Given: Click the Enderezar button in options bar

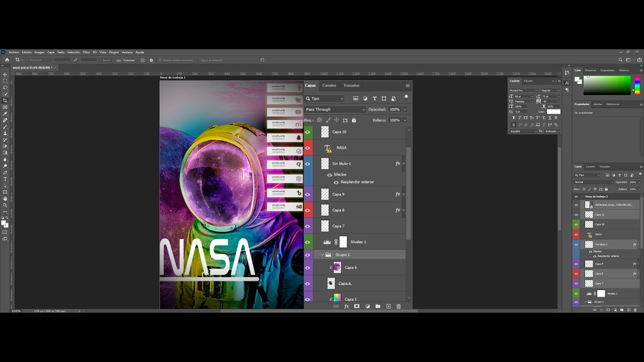Looking at the screenshot, I should (x=129, y=60).
